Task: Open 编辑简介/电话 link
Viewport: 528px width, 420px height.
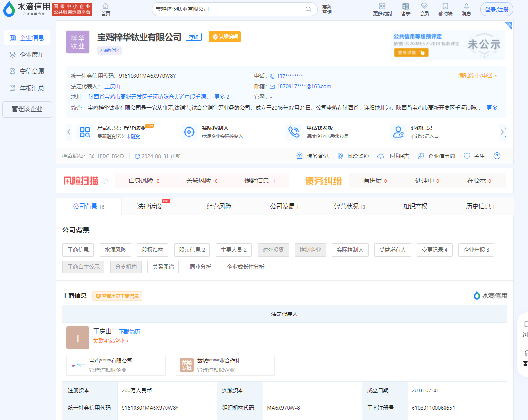Action: (x=477, y=76)
